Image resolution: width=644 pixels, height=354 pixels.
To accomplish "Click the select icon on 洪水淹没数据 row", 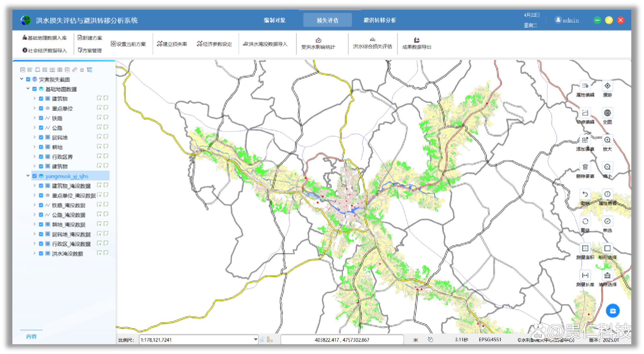I will (99, 253).
